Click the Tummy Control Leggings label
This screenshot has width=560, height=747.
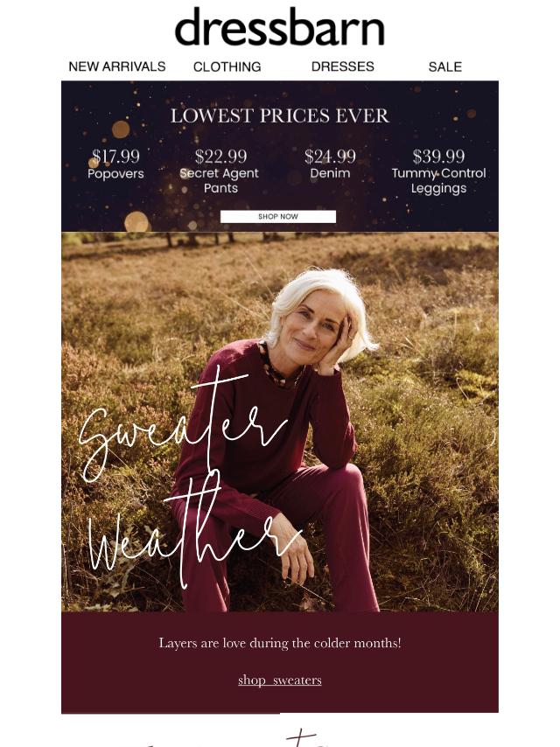click(x=438, y=180)
